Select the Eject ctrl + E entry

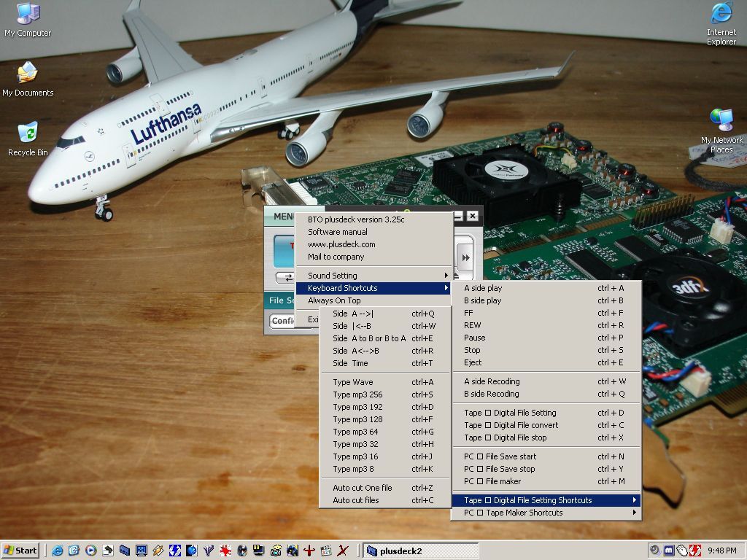point(546,362)
